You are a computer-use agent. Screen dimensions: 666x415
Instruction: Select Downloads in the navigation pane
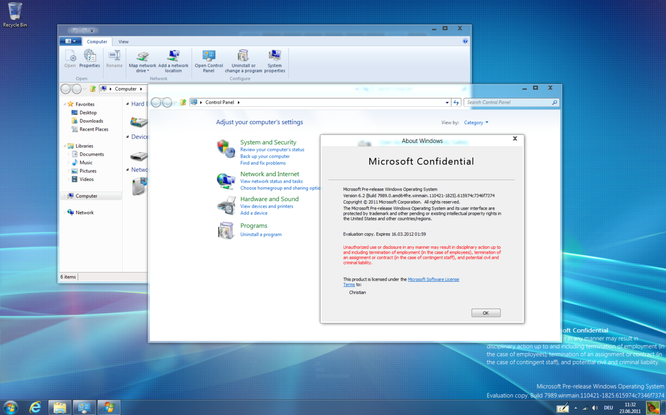pos(91,121)
